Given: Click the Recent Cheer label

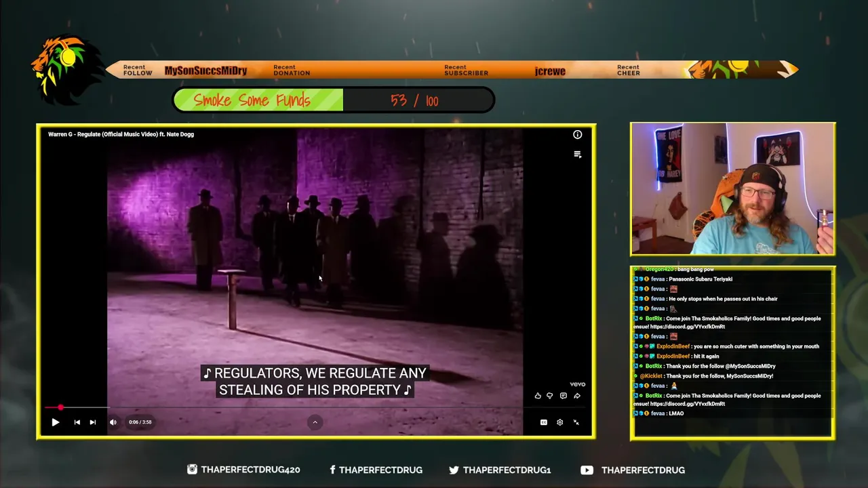Looking at the screenshot, I should pyautogui.click(x=629, y=70).
